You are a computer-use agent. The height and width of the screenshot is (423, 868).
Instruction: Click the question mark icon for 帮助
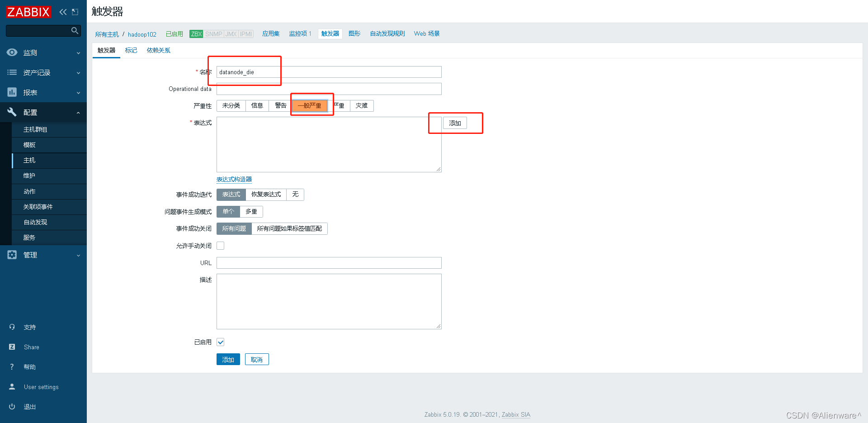point(12,367)
